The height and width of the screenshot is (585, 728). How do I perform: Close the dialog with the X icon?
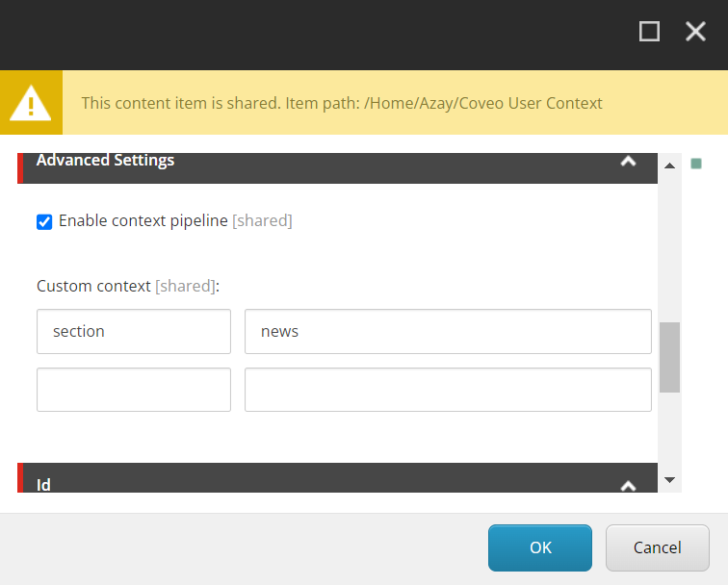[x=695, y=32]
